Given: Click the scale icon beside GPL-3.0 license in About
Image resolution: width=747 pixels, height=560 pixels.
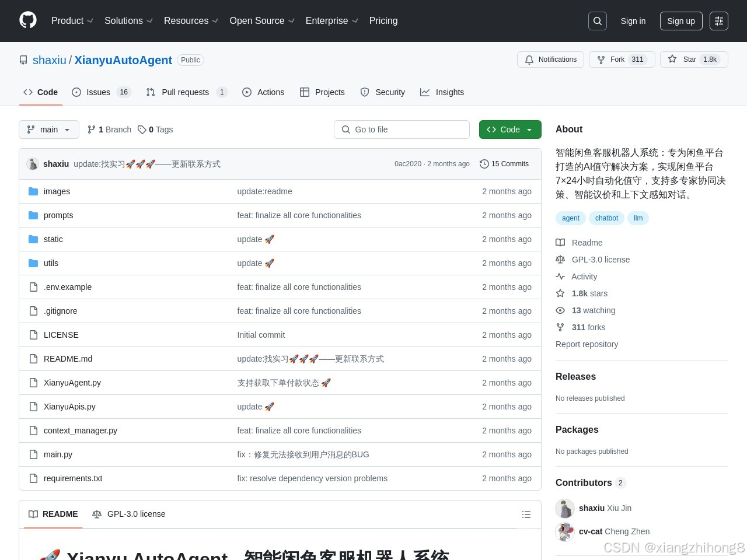Looking at the screenshot, I should 560,260.
